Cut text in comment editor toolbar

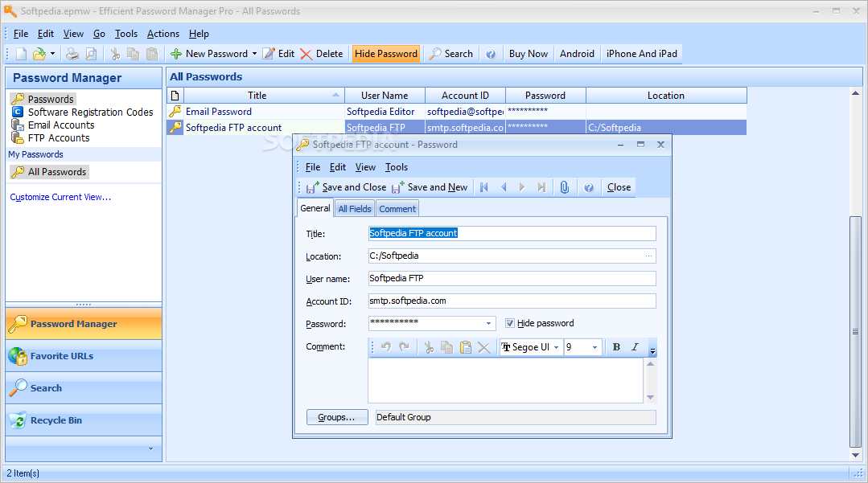[x=429, y=347]
